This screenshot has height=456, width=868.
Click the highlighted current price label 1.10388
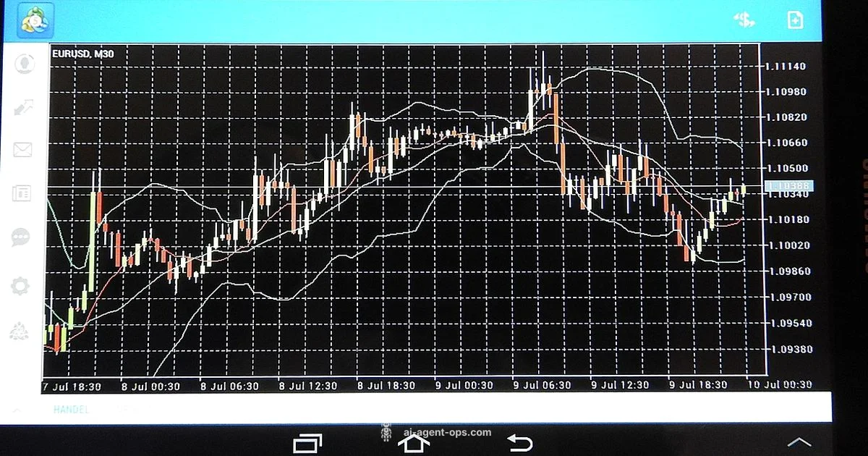tap(790, 186)
